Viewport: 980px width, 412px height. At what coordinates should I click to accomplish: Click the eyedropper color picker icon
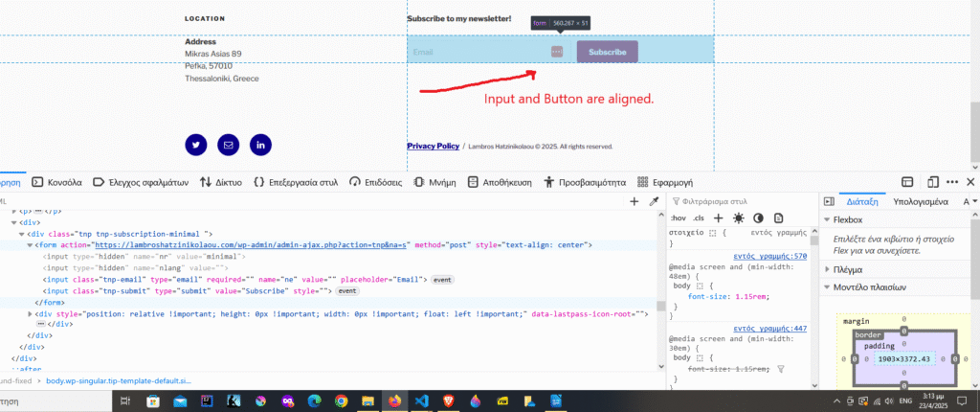click(x=655, y=201)
